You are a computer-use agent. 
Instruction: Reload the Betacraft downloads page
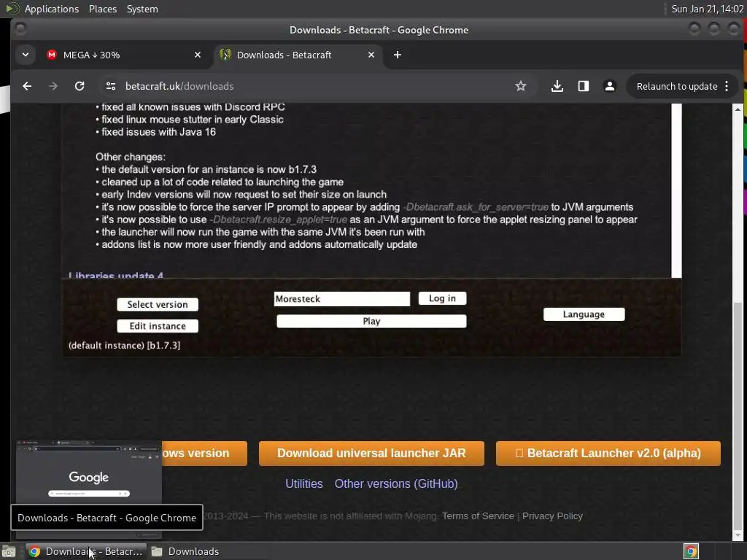click(x=80, y=86)
